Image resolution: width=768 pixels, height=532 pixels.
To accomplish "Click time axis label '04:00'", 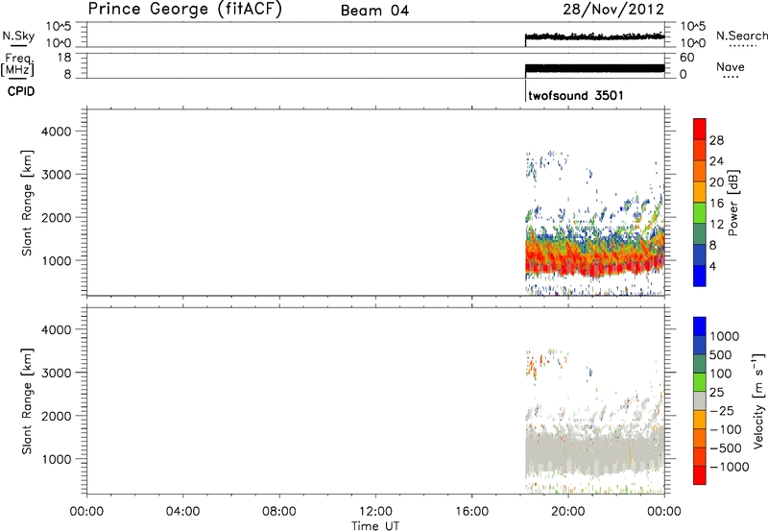I will pyautogui.click(x=182, y=512).
